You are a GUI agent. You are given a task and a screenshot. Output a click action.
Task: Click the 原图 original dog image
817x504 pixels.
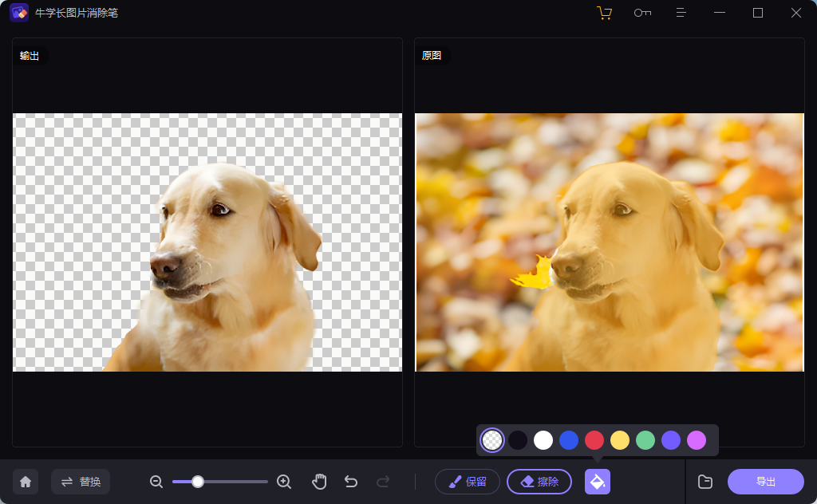click(610, 242)
